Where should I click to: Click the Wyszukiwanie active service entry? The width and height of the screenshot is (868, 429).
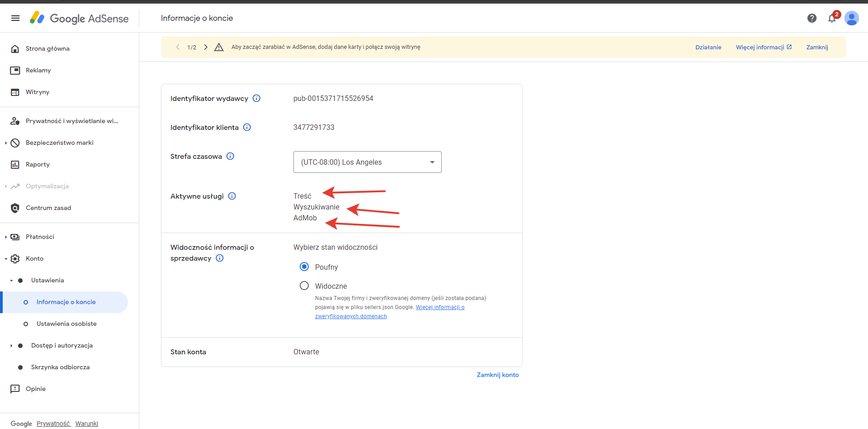316,207
